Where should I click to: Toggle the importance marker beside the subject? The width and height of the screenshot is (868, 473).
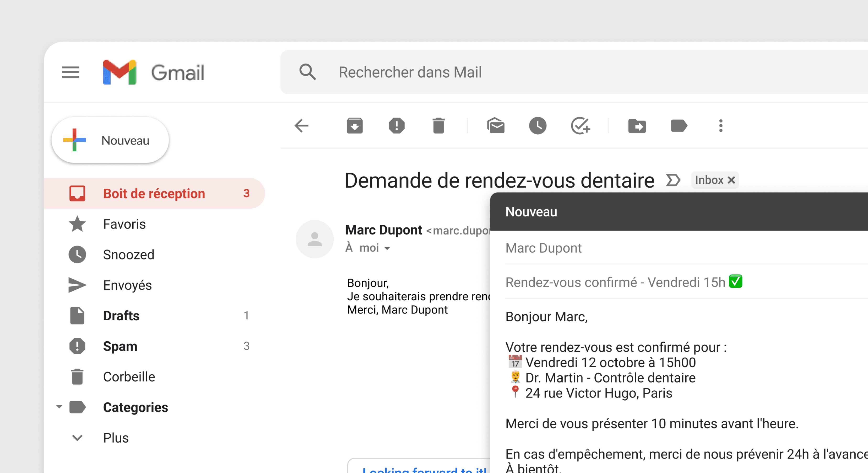[x=673, y=180]
